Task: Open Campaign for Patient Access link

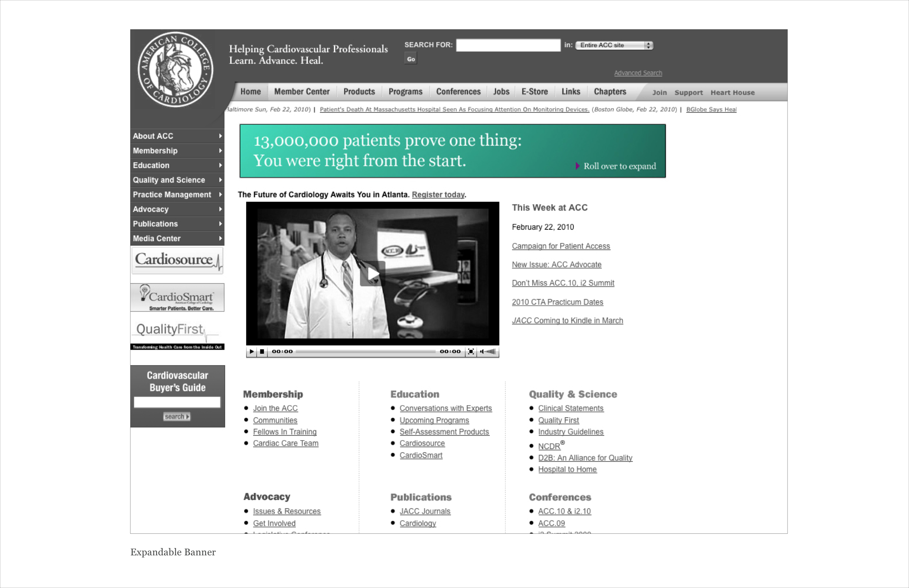Action: pyautogui.click(x=561, y=246)
